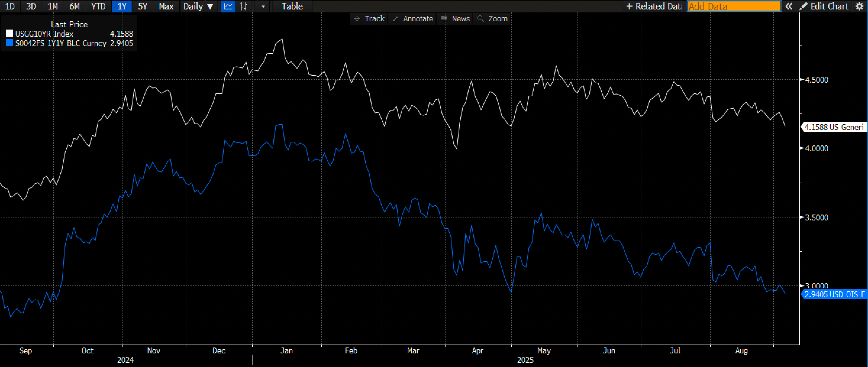Select the 5Y time range
This screenshot has width=868, height=367.
tap(143, 7)
